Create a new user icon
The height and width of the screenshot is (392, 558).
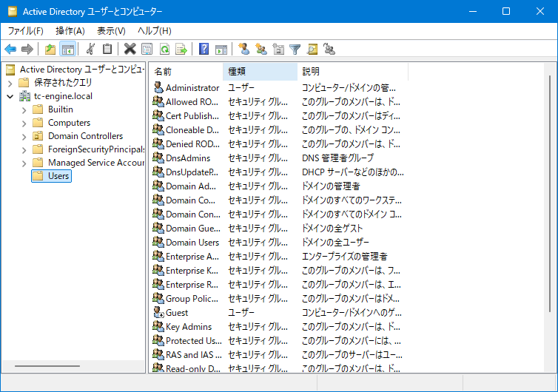tap(243, 49)
